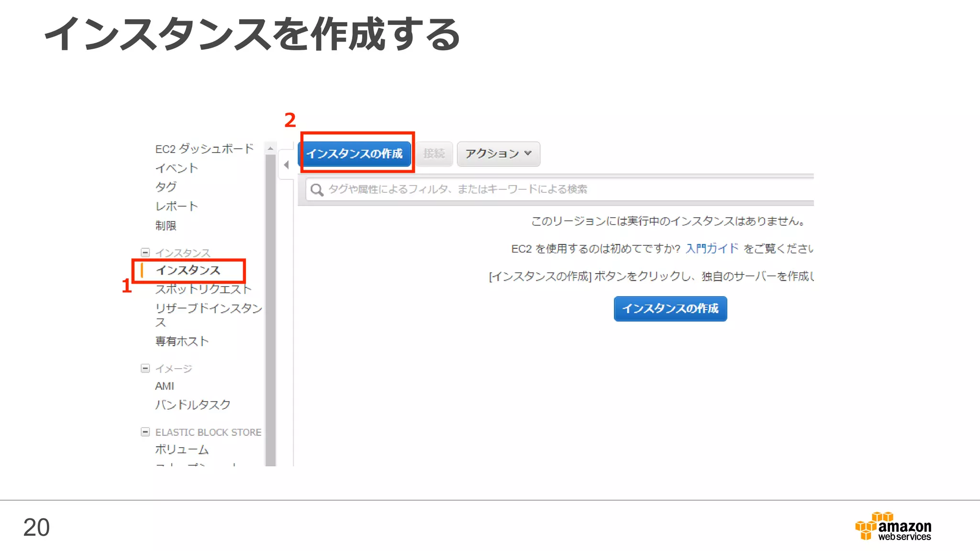Collapse the イメージ section in the sidebar
Image resolution: width=980 pixels, height=551 pixels.
click(x=145, y=368)
